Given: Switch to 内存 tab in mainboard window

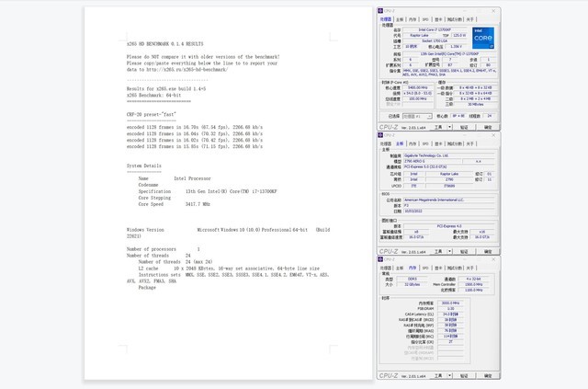Looking at the screenshot, I should pos(413,143).
